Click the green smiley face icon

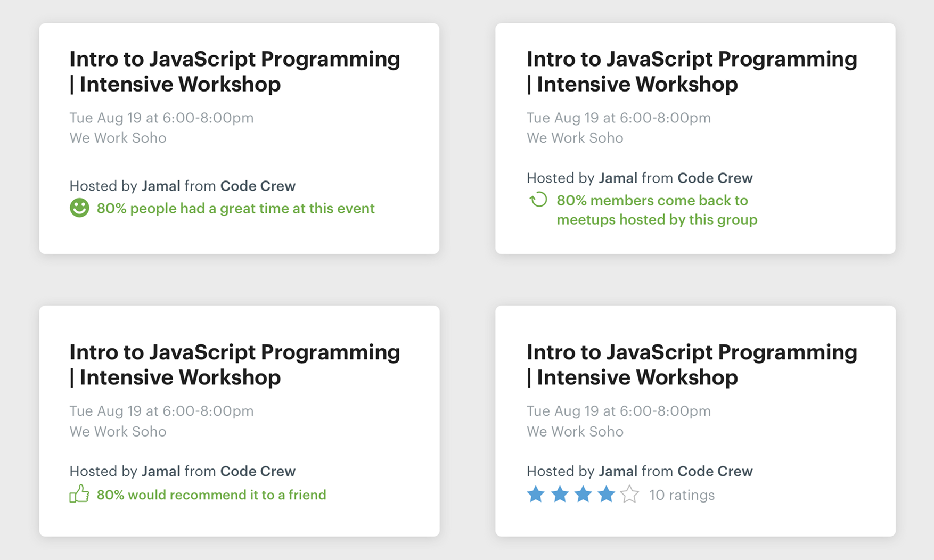79,208
